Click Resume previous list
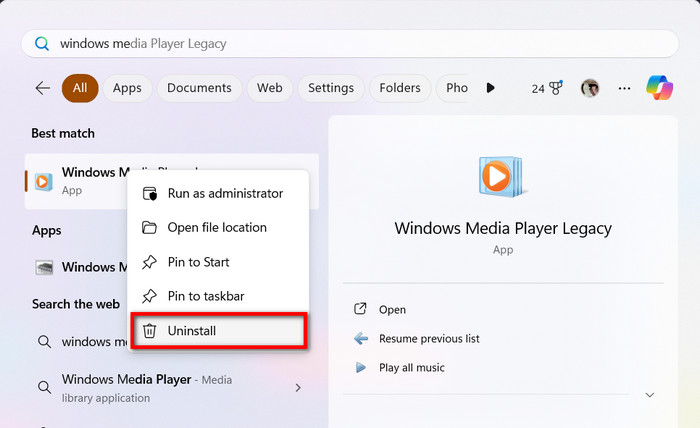Screen dimensions: 700x428 click(x=429, y=339)
